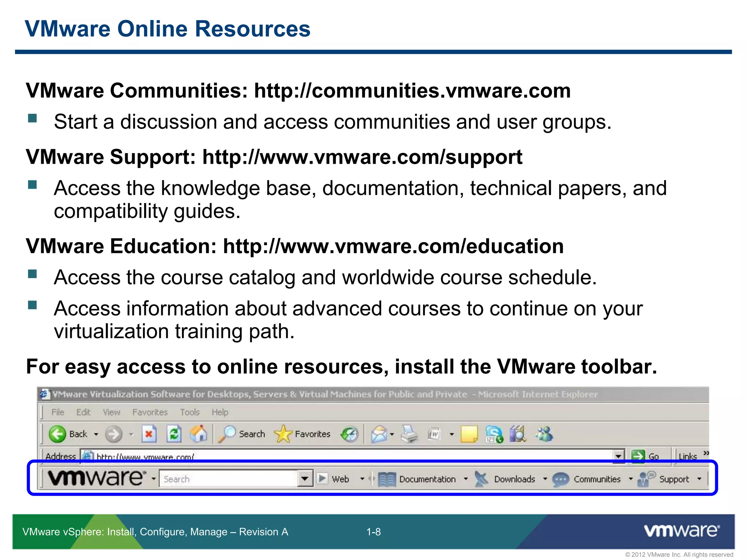Expand the VMware Search box dropdown
The height and width of the screenshot is (560, 747).
click(305, 479)
